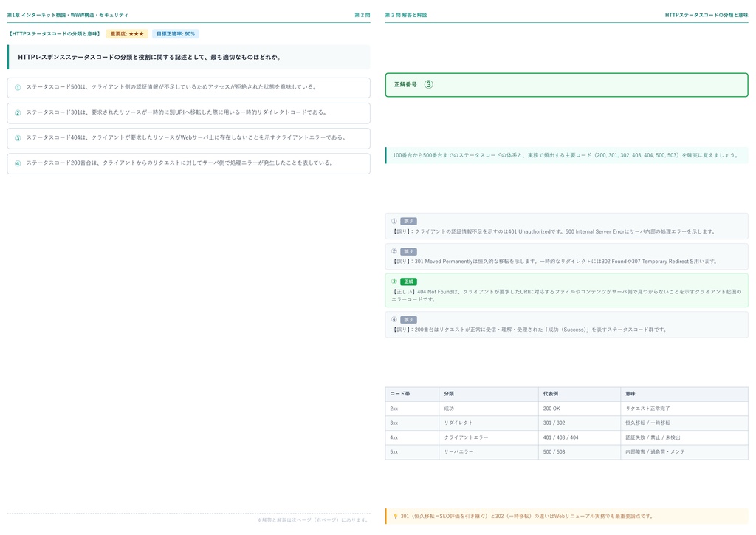Click the リダイレクト classification cell
Screen dimensions: 756x535
489,423
